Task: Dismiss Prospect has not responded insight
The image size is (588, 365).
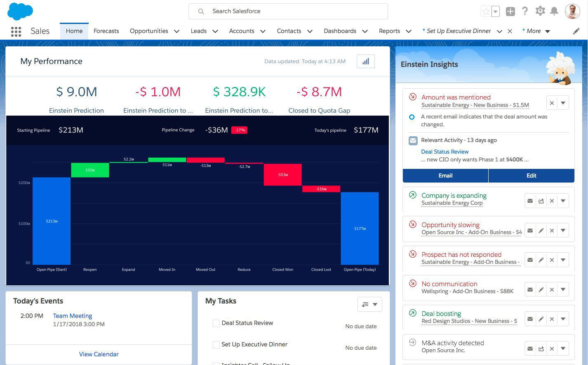Action: (x=552, y=260)
